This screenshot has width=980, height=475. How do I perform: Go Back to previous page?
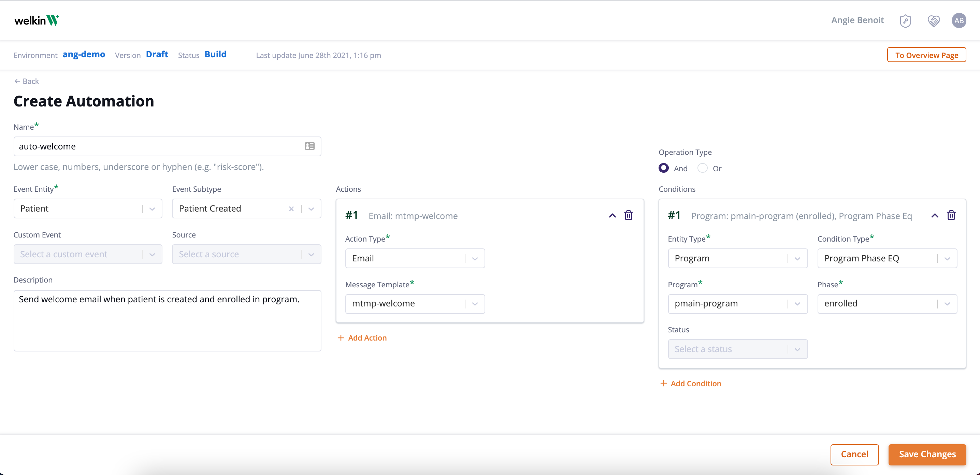pyautogui.click(x=26, y=81)
